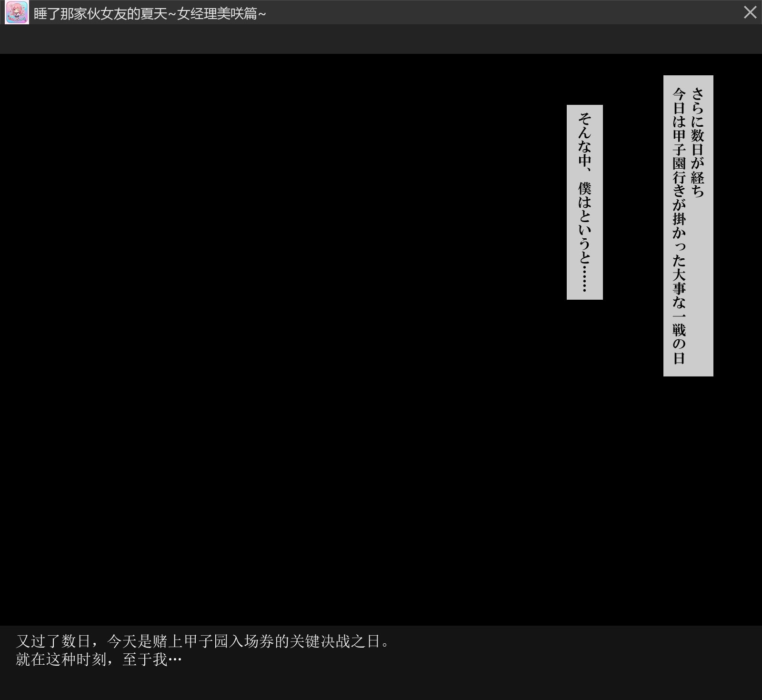
Task: Click the first Chinese translation line 又过了数日
Action: [x=53, y=641]
